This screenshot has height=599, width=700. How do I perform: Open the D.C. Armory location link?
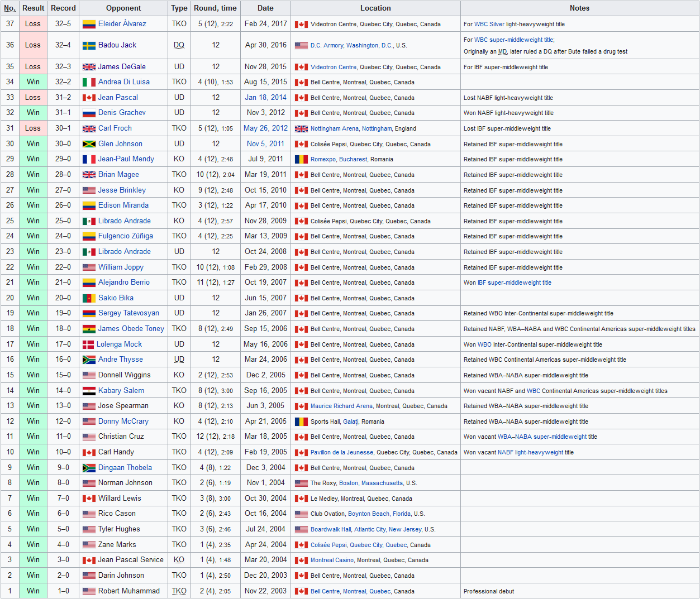(x=327, y=46)
